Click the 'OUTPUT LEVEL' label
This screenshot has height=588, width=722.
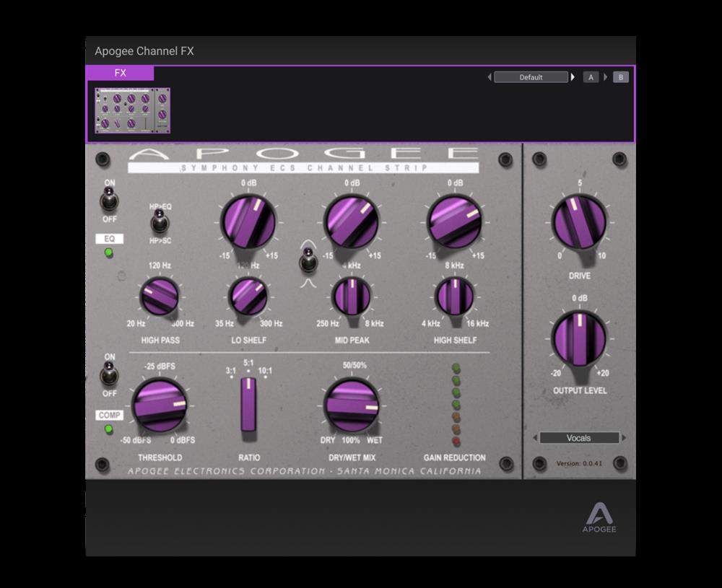[x=580, y=390]
